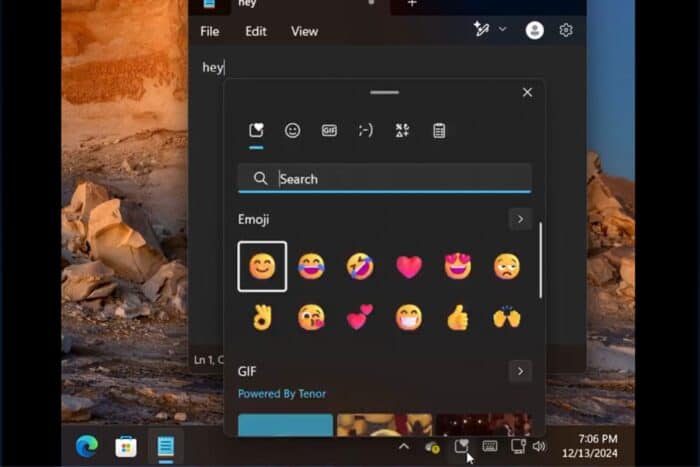This screenshot has height=467, width=700.
Task: Add a new Notepad tab with plus
Action: click(412, 4)
